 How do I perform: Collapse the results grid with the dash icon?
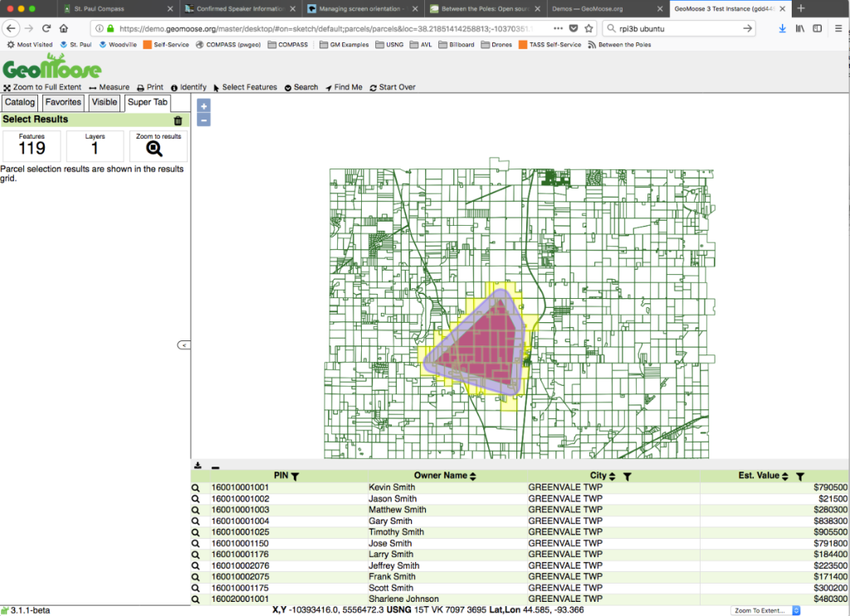pos(216,467)
